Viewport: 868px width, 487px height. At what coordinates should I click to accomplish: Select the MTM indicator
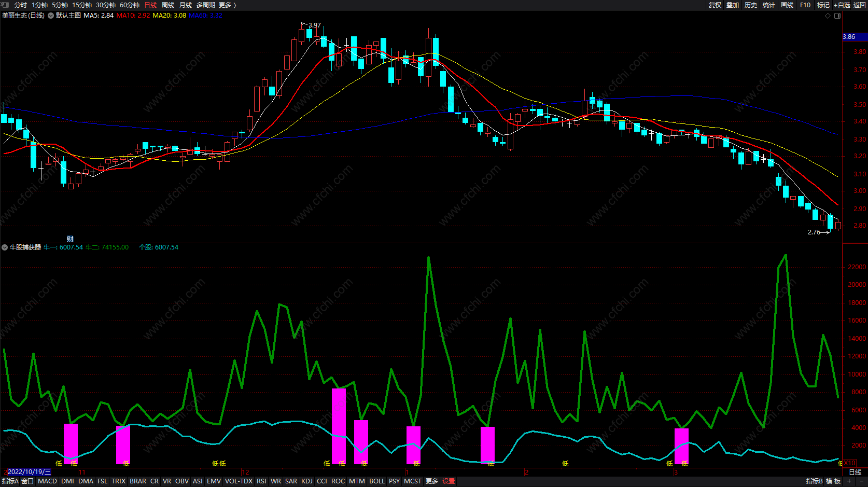coord(357,481)
